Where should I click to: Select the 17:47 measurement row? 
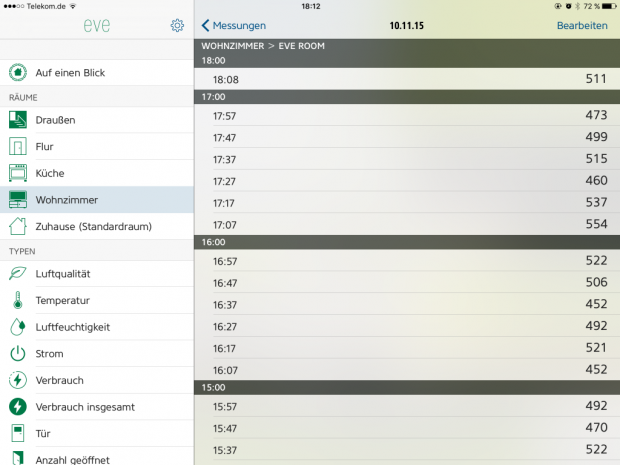click(x=407, y=137)
